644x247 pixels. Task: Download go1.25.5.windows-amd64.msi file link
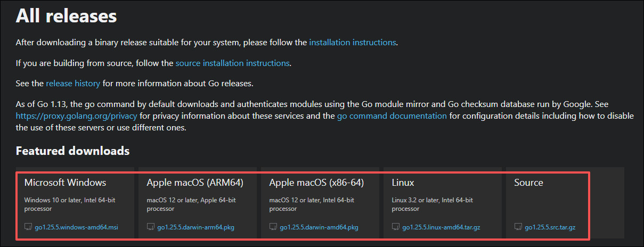pos(76,227)
